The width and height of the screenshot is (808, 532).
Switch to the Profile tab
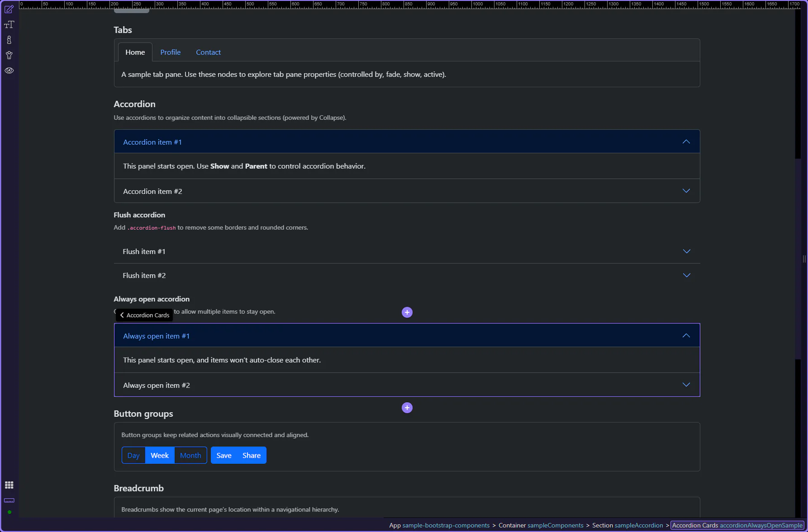click(170, 52)
